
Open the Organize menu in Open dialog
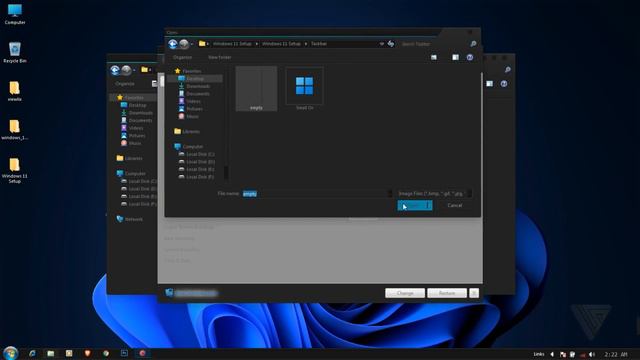coord(182,58)
